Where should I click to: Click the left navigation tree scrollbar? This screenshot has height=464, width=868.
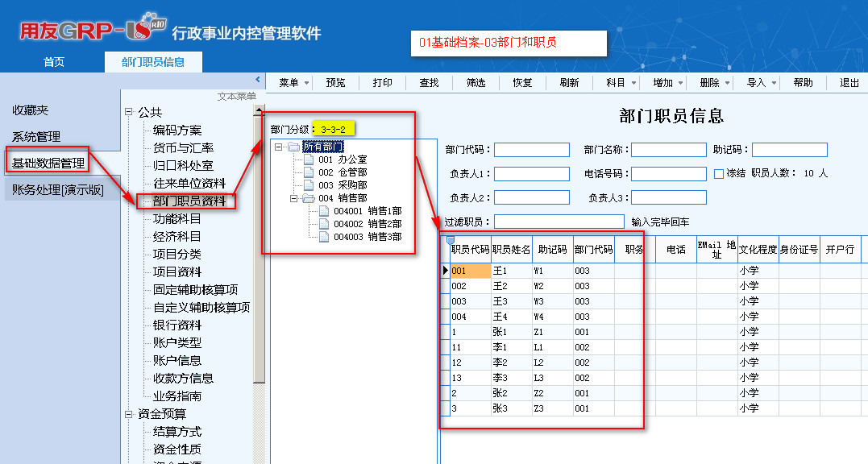point(260,242)
